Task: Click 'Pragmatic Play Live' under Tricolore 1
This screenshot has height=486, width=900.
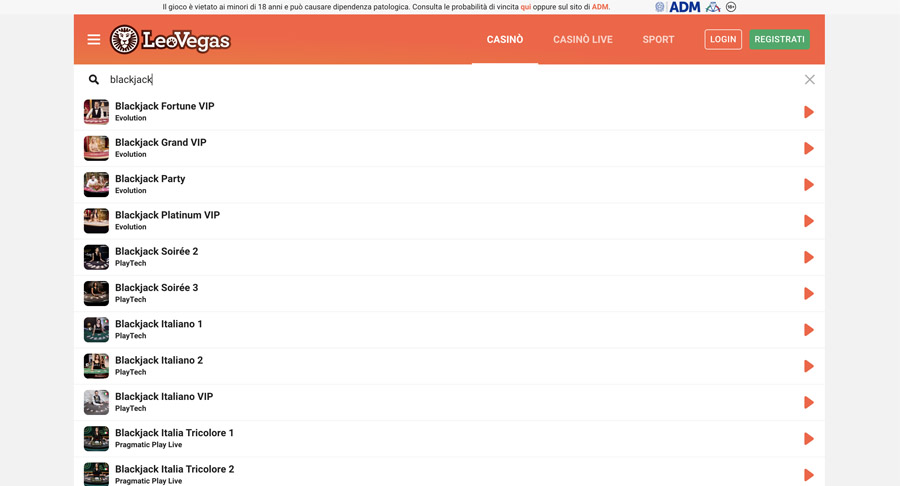Action: pyautogui.click(x=149, y=445)
